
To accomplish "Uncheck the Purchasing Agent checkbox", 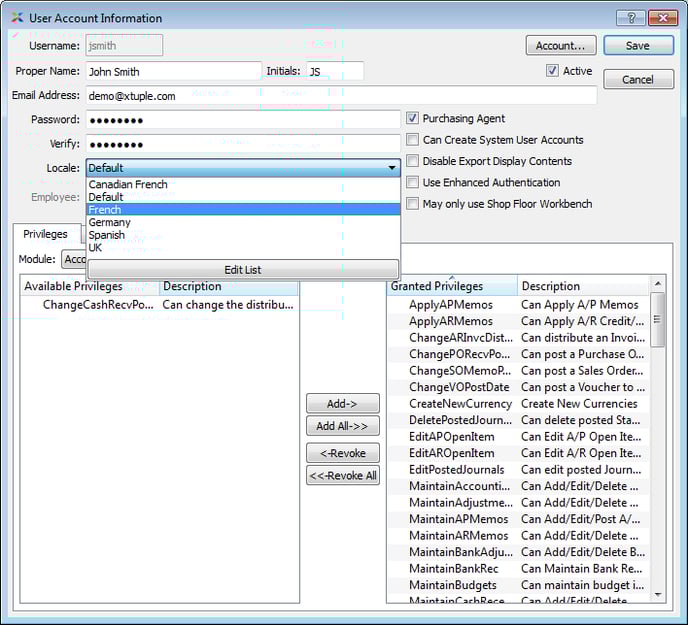I will 412,118.
